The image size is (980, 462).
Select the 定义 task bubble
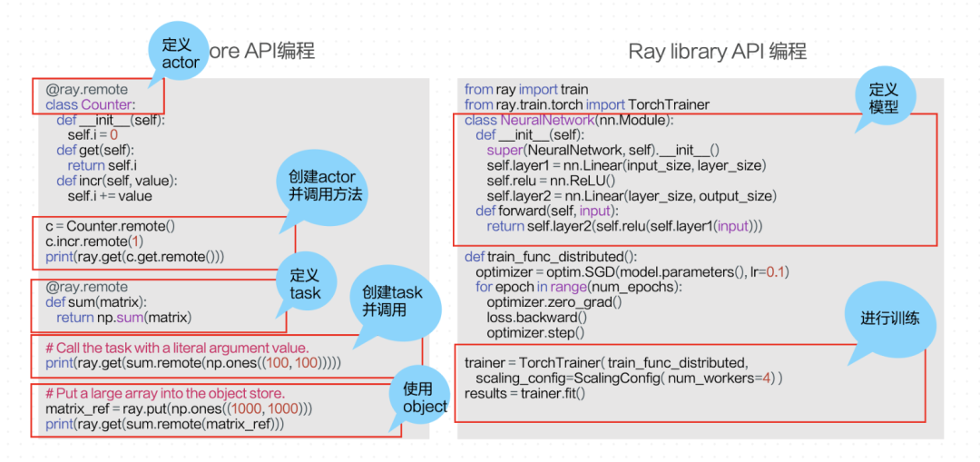point(306,284)
